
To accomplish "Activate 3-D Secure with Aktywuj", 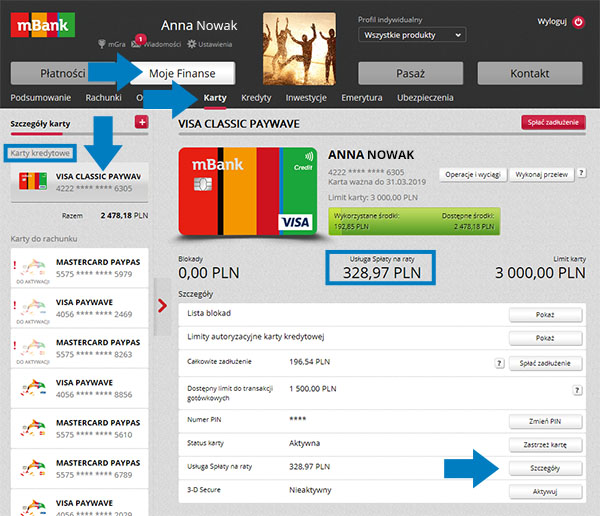I will click(x=545, y=492).
